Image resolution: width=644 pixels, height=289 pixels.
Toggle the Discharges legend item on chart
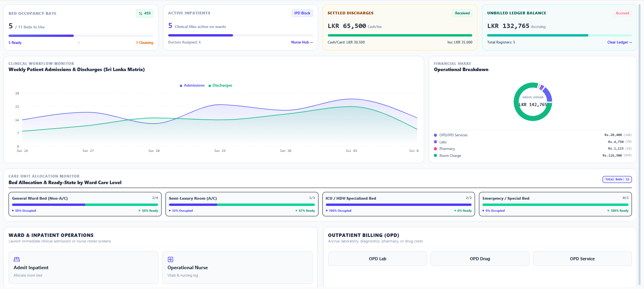pyautogui.click(x=220, y=85)
